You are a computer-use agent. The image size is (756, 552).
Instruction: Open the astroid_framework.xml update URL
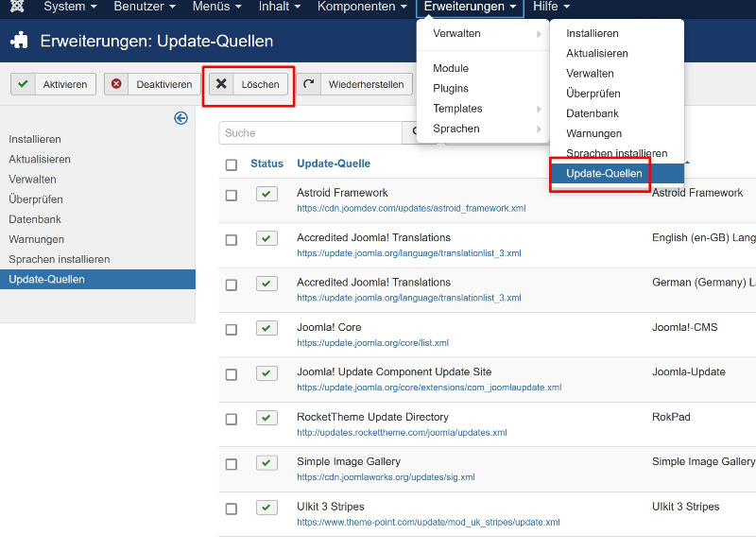pos(411,208)
